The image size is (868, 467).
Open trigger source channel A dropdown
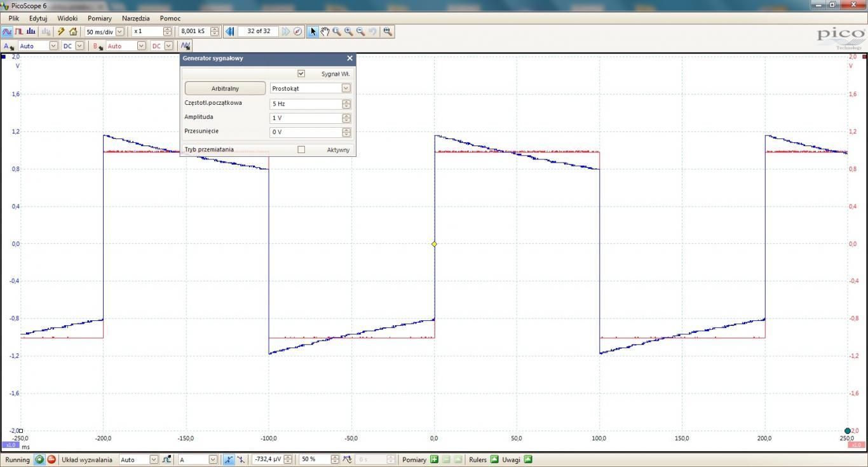[213, 459]
